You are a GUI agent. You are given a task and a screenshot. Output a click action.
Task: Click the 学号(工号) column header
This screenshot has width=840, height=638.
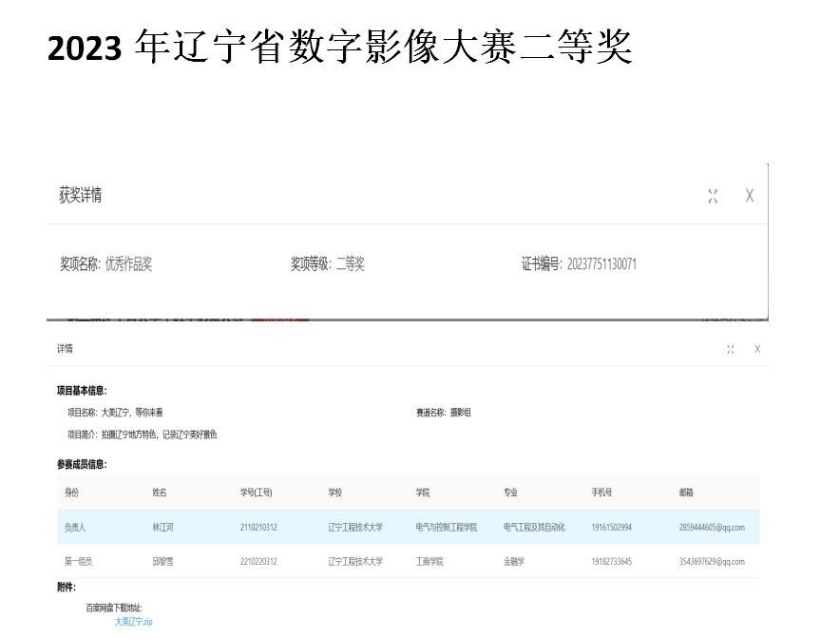[x=257, y=493]
